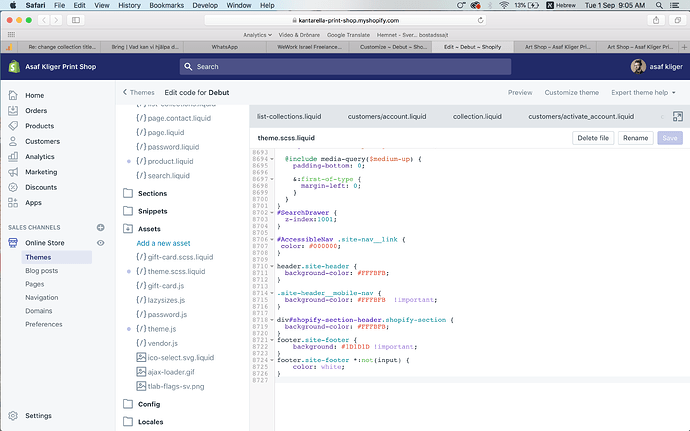View Online Store with the eye icon
This screenshot has height=431, width=690.
(101, 243)
